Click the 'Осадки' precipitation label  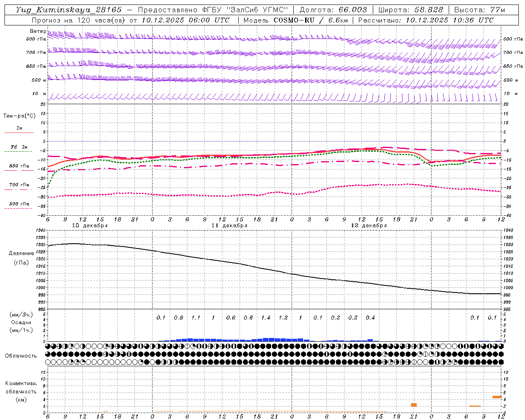[21, 322]
